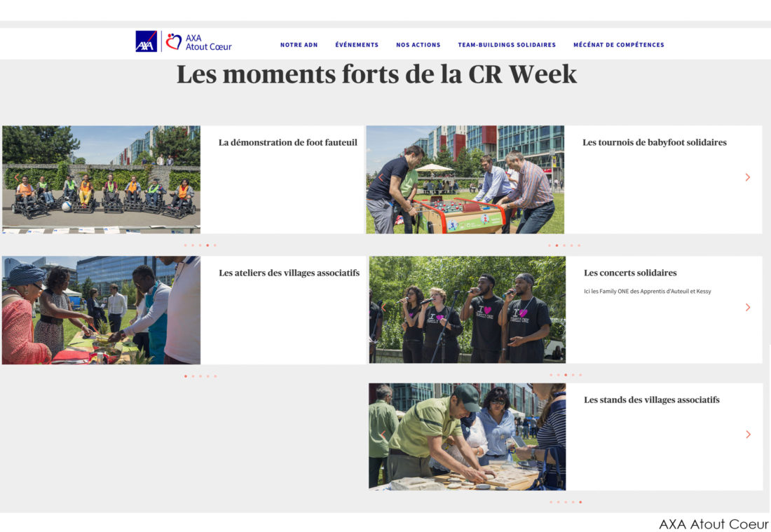Select the active dot below the ateliers carousel
This screenshot has width=771, height=532.
coord(185,376)
